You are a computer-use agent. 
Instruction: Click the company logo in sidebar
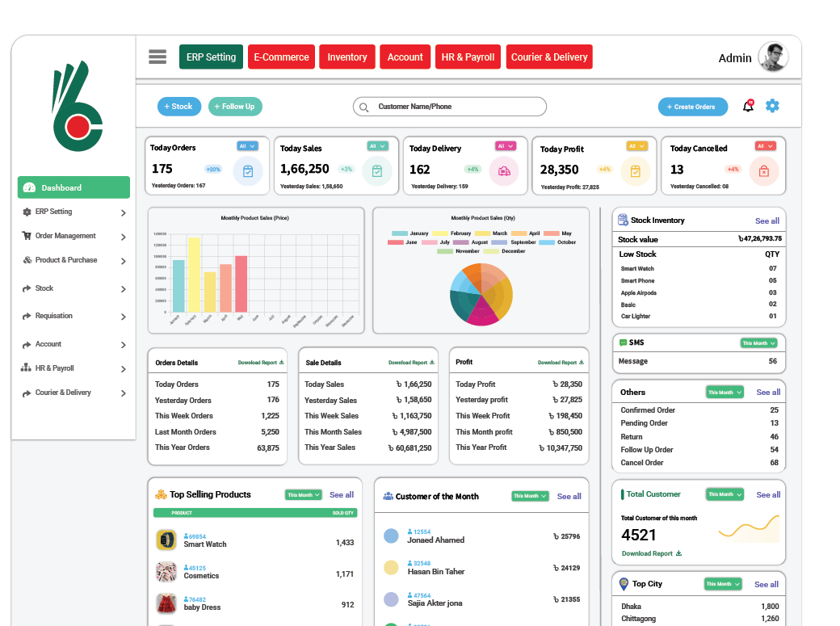pos(77,107)
